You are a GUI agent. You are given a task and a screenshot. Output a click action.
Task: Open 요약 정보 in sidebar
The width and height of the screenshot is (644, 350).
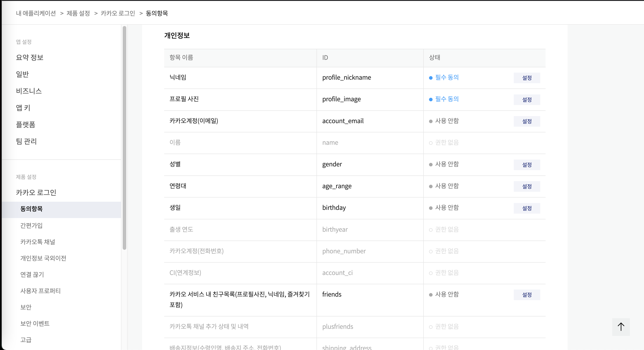point(30,58)
